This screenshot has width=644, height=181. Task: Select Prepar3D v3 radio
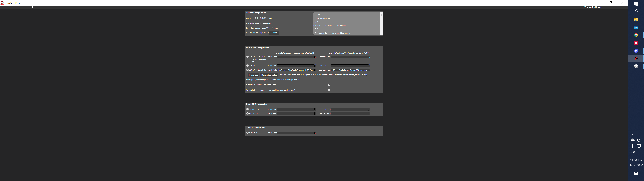click(248, 109)
